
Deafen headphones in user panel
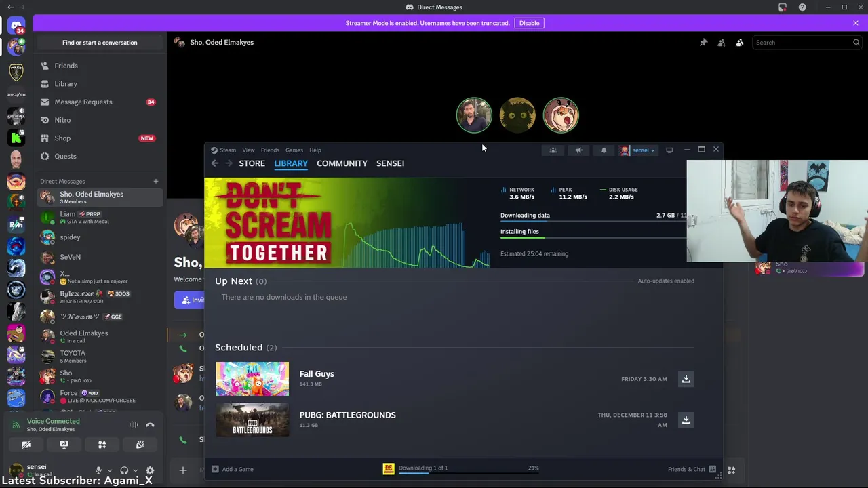[x=124, y=470]
